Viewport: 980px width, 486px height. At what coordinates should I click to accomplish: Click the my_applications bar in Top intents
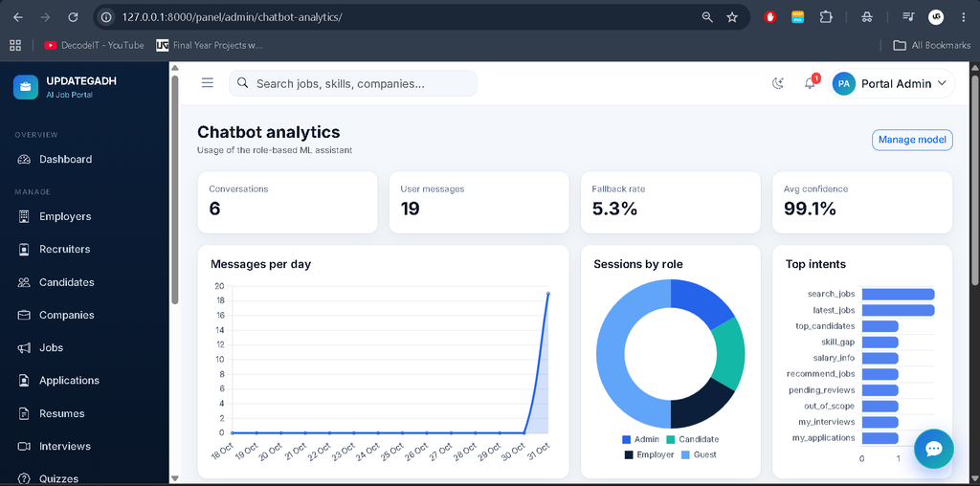(880, 438)
